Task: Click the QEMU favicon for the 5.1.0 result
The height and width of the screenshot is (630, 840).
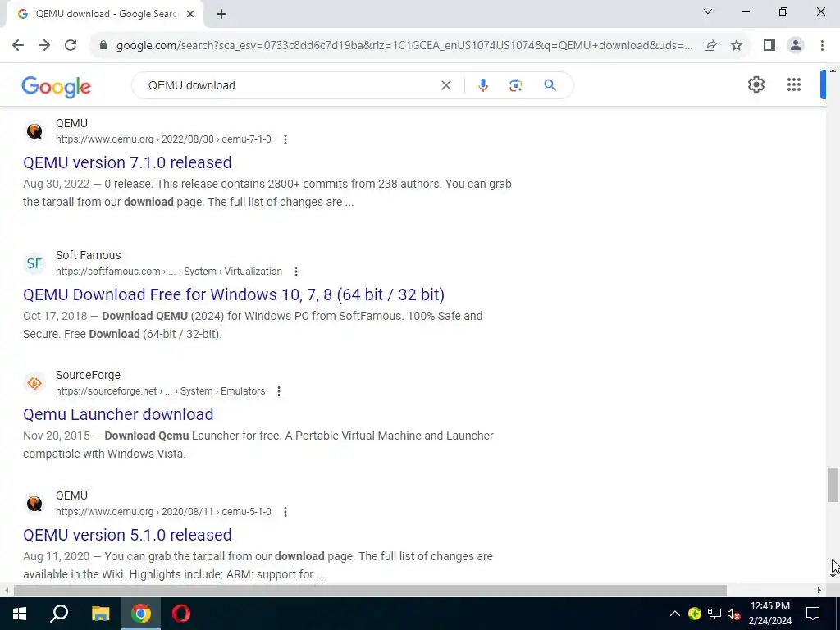Action: click(x=34, y=504)
